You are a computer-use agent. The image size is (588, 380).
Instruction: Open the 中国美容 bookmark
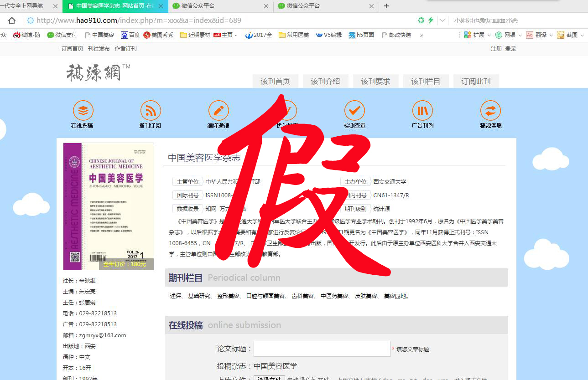pyautogui.click(x=99, y=35)
